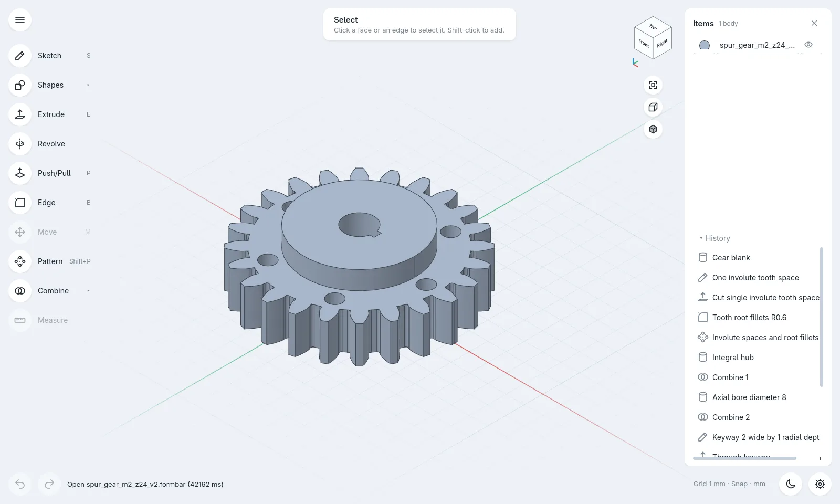
Task: Collapse the History section
Action: coord(715,238)
